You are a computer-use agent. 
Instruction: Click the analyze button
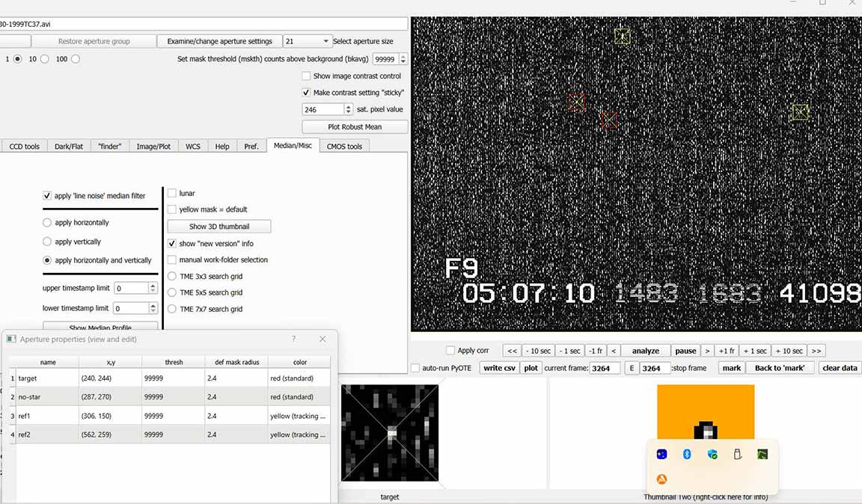click(x=645, y=351)
